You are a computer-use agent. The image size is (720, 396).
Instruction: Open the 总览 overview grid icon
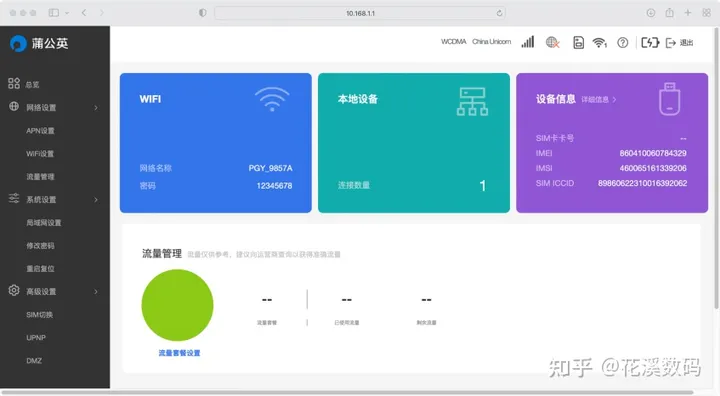[x=14, y=83]
